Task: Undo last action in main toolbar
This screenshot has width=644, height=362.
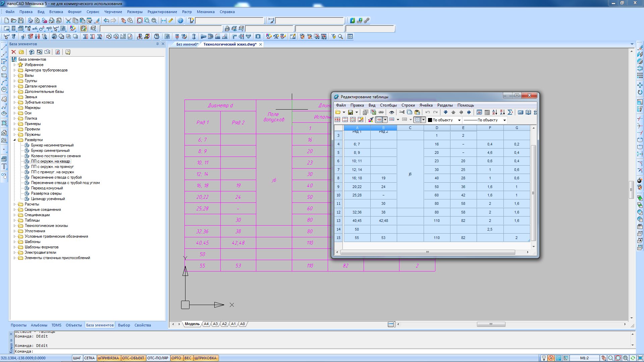Action: point(106,20)
